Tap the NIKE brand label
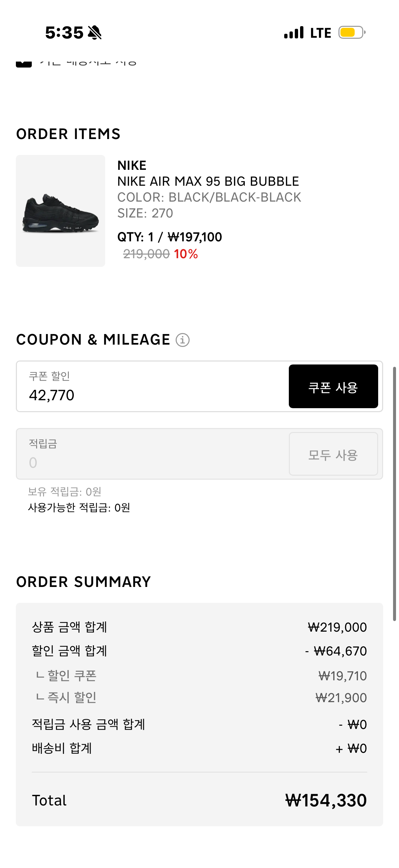Image resolution: width=399 pixels, height=868 pixels. point(132,166)
